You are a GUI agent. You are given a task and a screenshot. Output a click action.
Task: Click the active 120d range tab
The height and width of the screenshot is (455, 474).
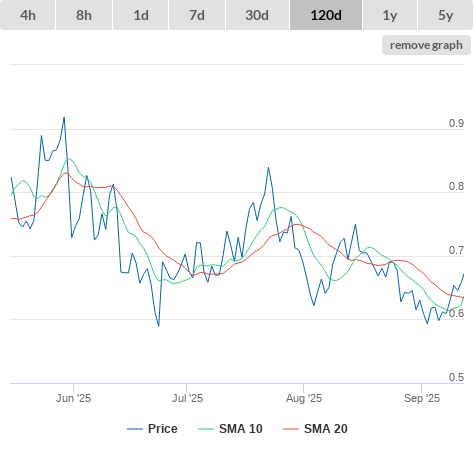pos(326,15)
